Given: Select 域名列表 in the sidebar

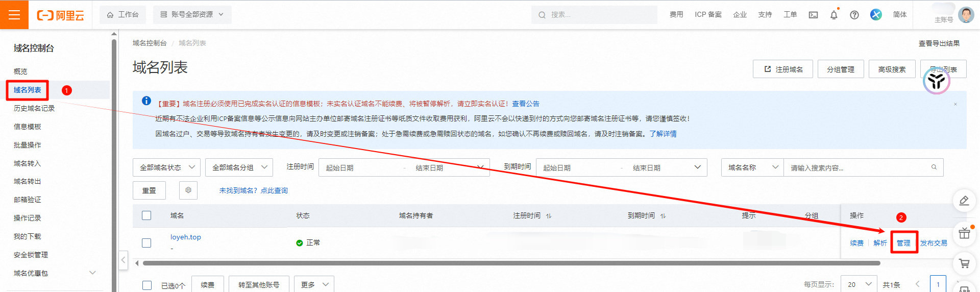Looking at the screenshot, I should (x=28, y=90).
